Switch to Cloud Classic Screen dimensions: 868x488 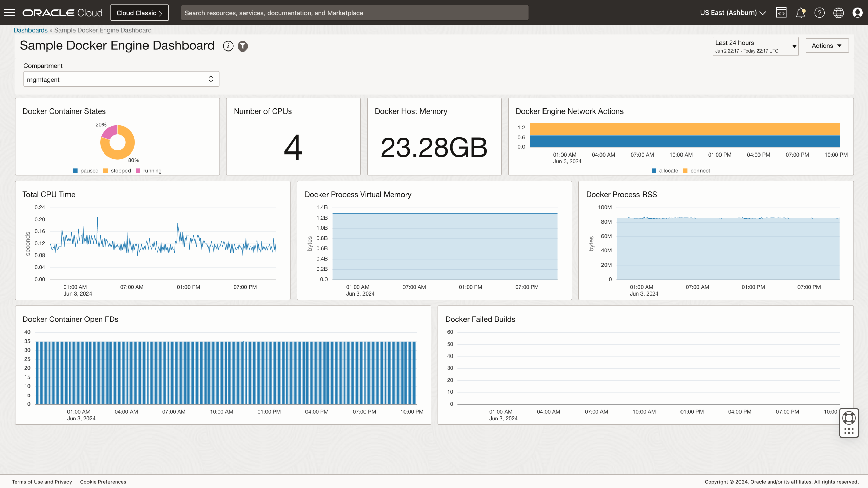139,13
